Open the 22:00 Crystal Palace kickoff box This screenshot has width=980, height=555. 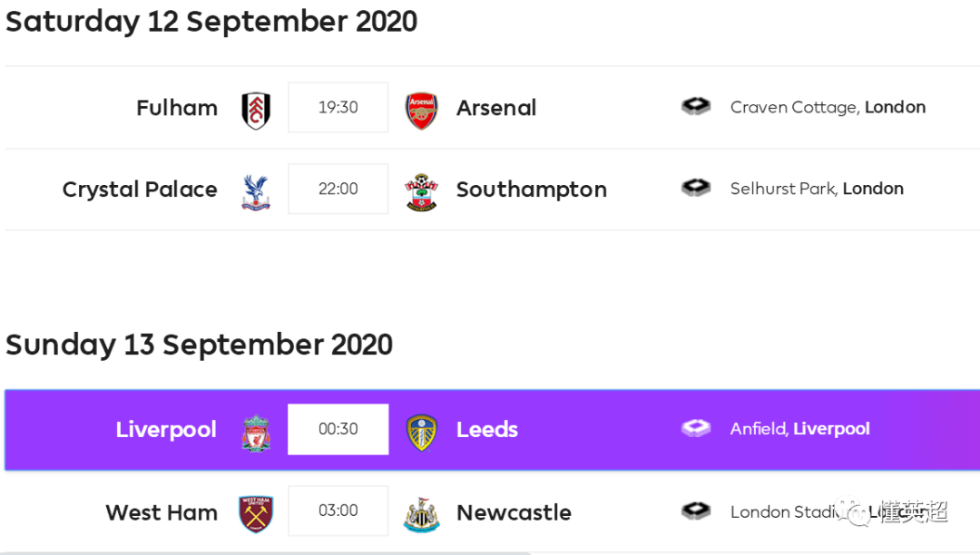(338, 189)
